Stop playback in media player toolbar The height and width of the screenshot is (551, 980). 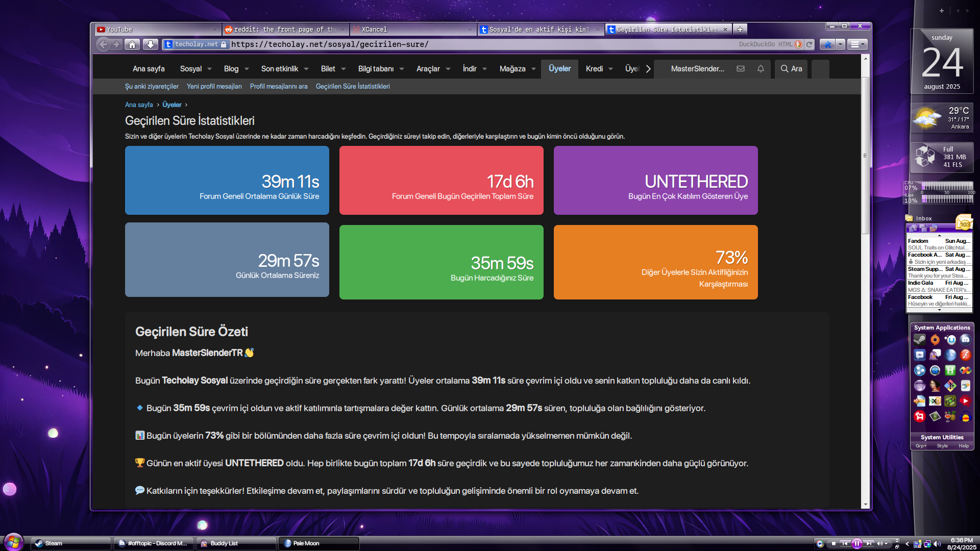point(834,544)
